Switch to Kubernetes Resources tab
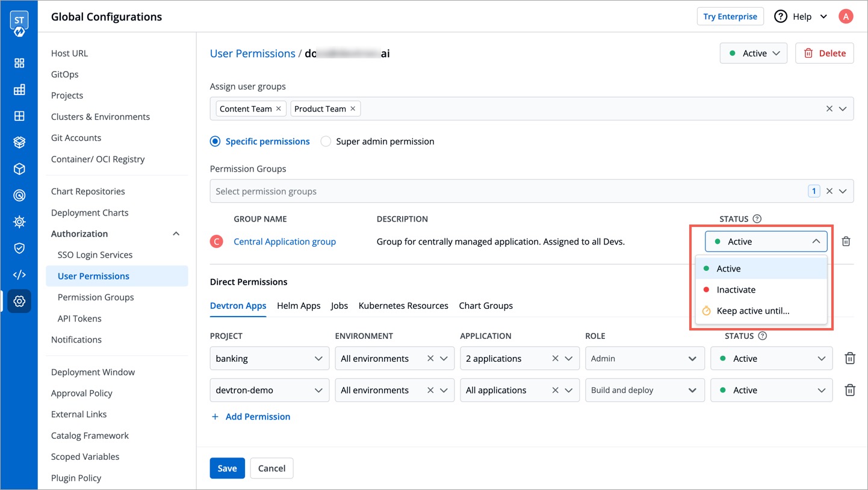The height and width of the screenshot is (490, 868). pyautogui.click(x=403, y=306)
